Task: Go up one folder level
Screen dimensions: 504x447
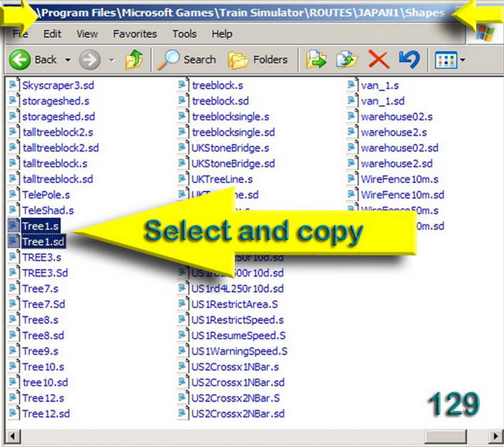Action: pyautogui.click(x=134, y=59)
